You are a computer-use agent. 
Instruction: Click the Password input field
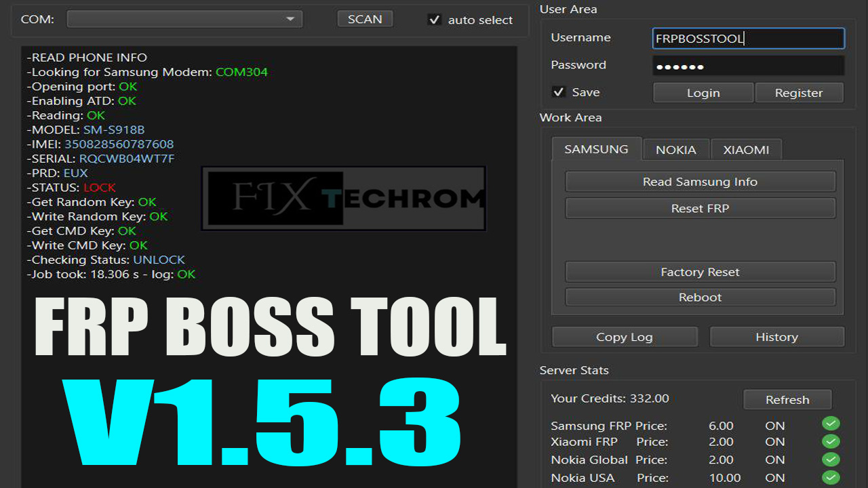(x=749, y=66)
